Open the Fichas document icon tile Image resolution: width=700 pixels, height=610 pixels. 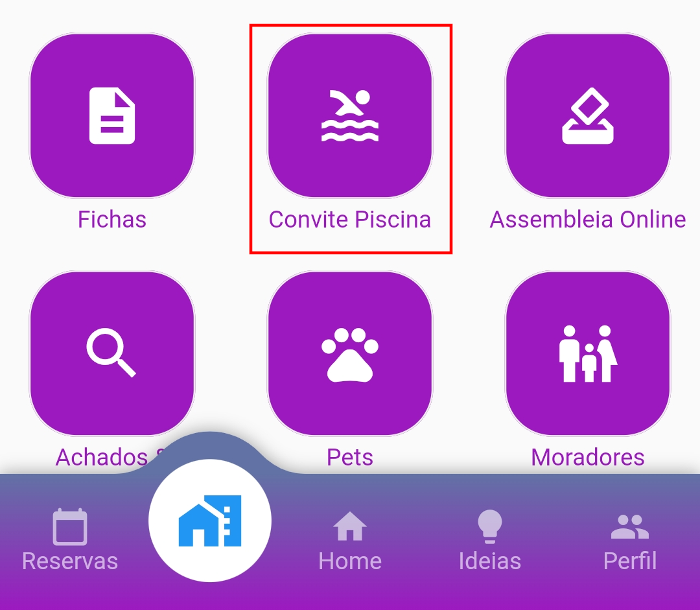coord(112,115)
